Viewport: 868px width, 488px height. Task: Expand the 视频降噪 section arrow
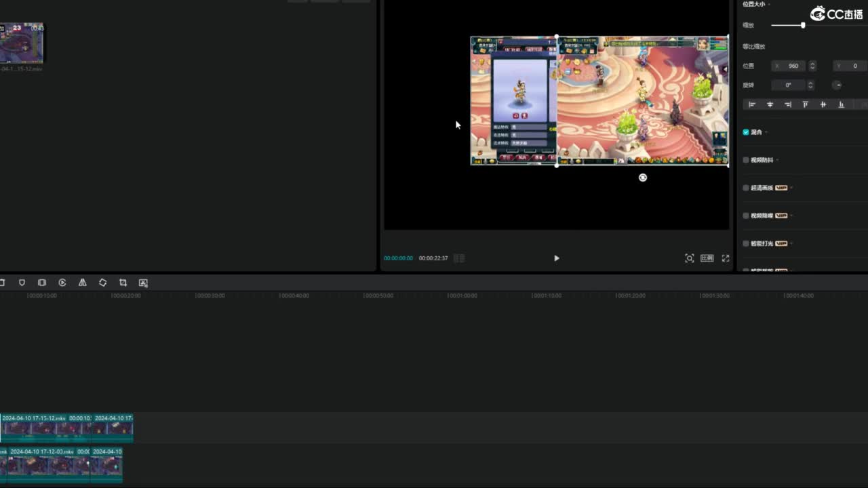[x=791, y=216]
